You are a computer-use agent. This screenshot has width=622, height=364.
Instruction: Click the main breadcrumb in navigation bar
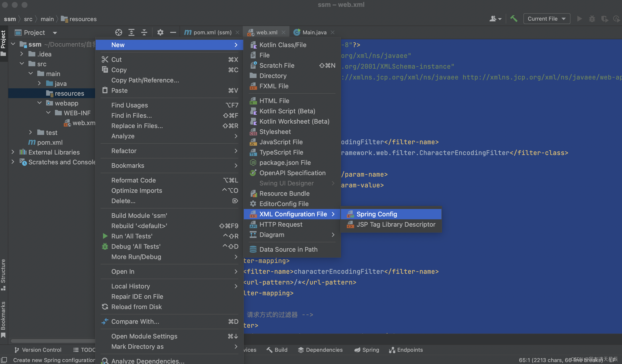(x=47, y=19)
